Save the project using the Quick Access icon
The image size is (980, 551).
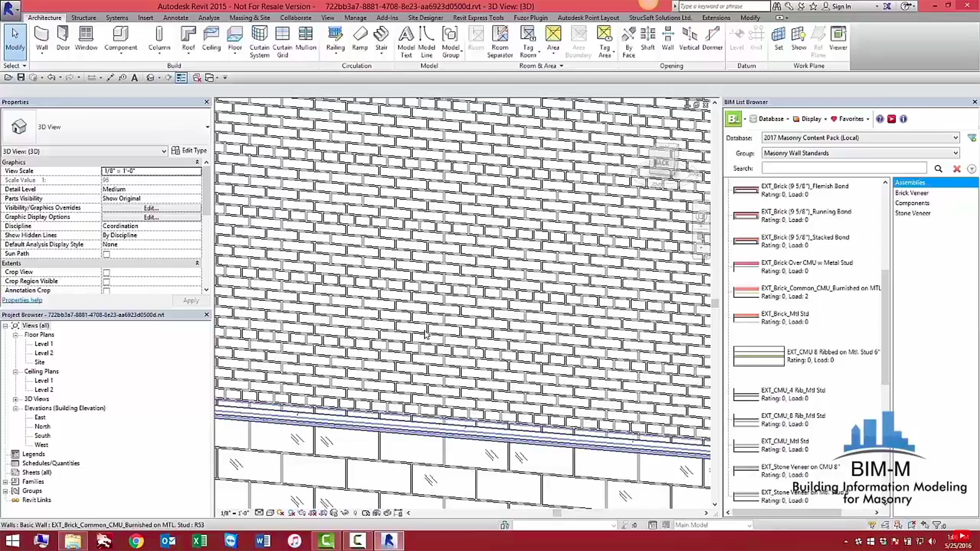coord(21,77)
